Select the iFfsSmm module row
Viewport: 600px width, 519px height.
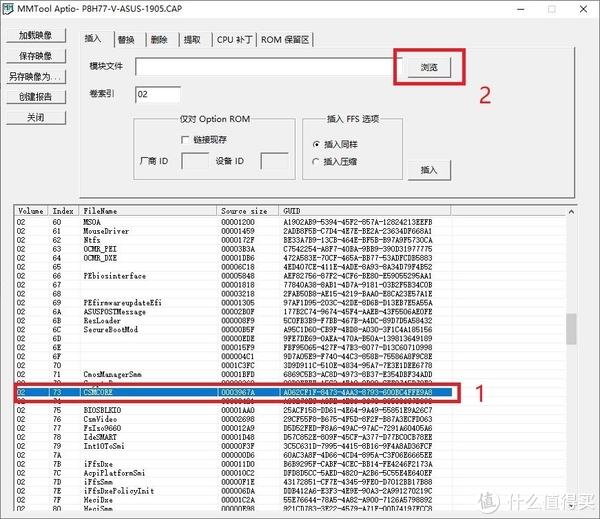(233, 482)
